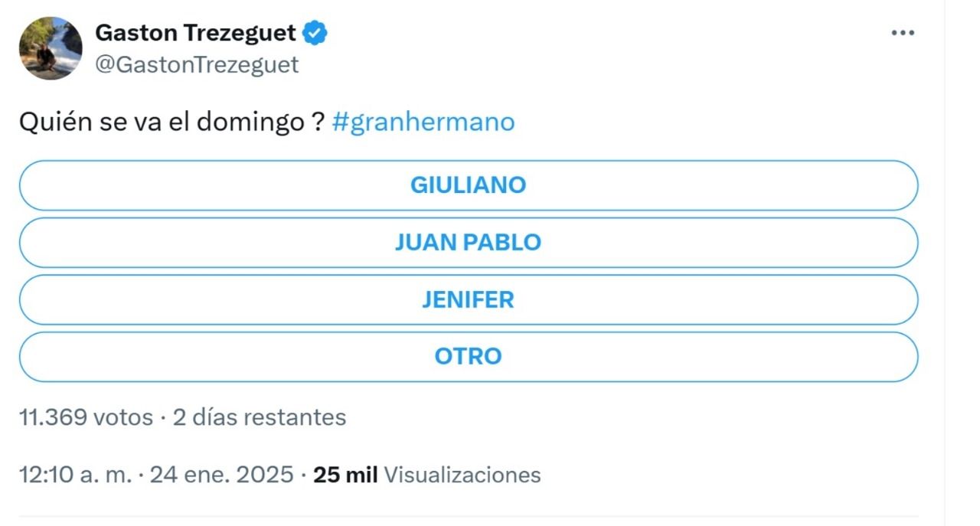Open the Visualizaciones label
Viewport: 980px width, 526px height.
462,475
